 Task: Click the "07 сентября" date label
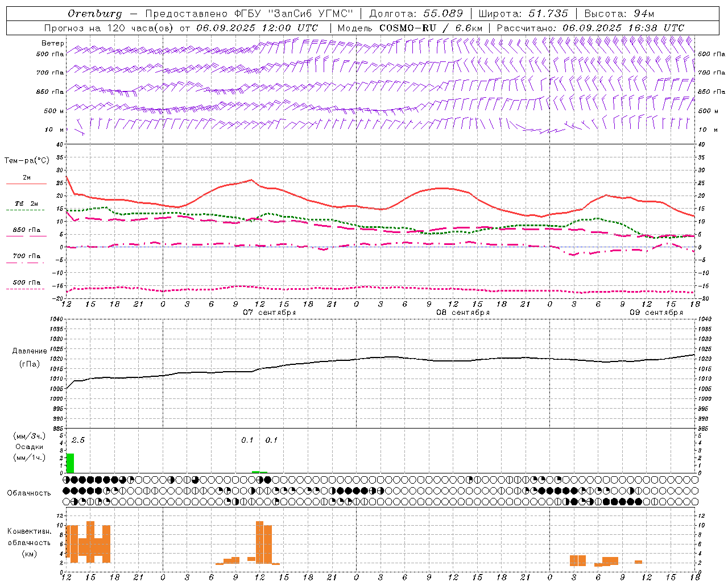270,313
